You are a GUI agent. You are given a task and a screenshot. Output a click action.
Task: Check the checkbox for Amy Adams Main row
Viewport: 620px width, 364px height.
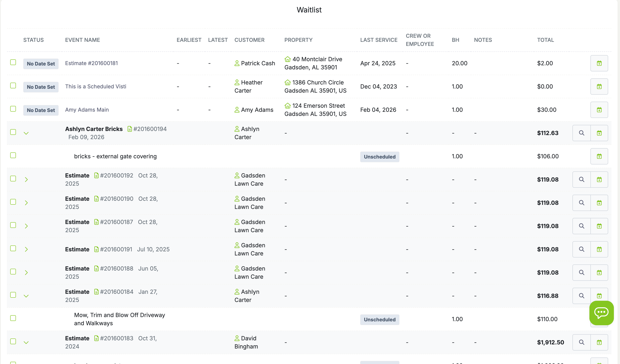coord(13,109)
